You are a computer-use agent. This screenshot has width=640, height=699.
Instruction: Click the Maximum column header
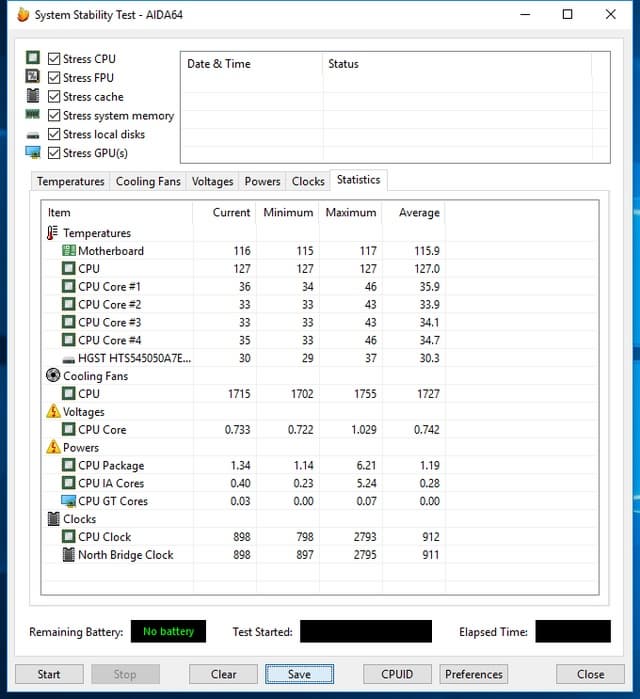coord(351,213)
